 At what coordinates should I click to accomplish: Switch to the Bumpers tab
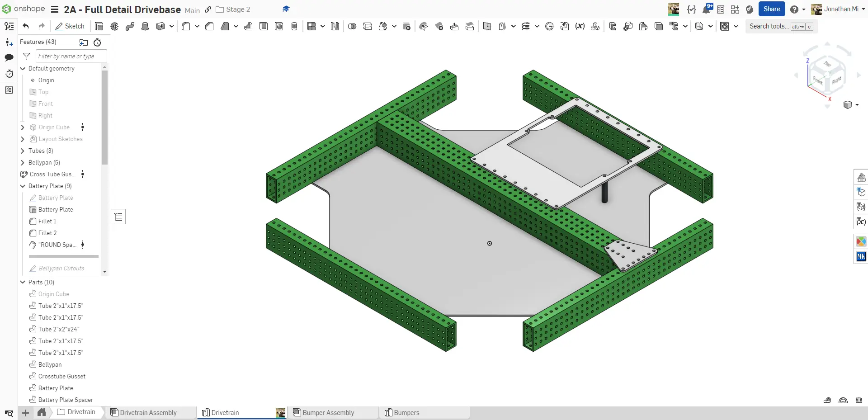(x=406, y=412)
